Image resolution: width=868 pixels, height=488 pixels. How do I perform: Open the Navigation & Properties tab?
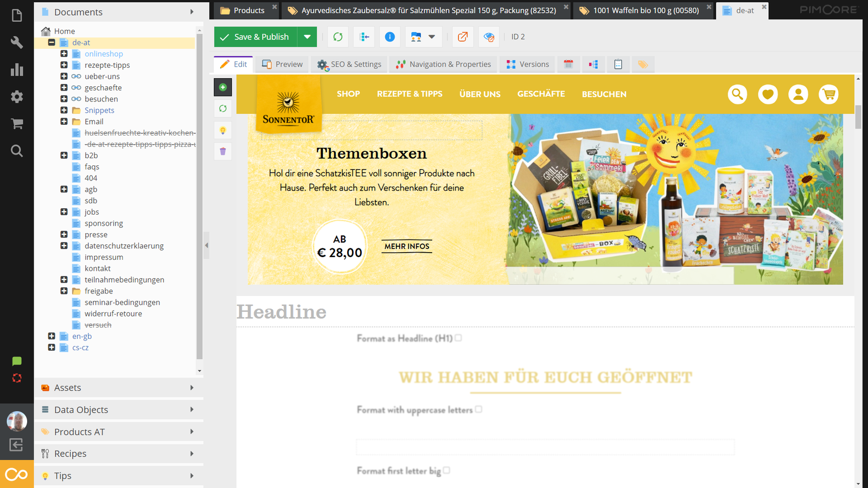(x=443, y=65)
